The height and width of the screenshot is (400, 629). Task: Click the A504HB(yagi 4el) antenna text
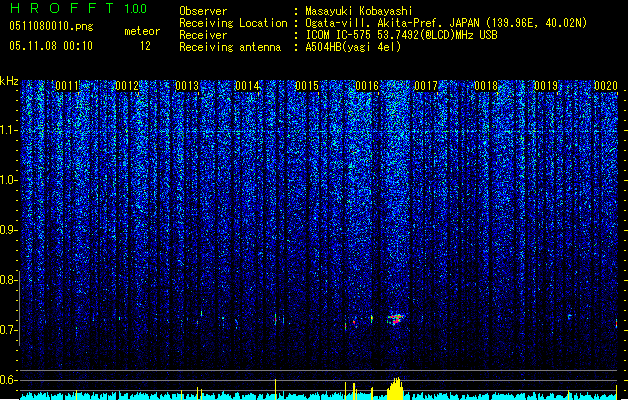tap(353, 47)
